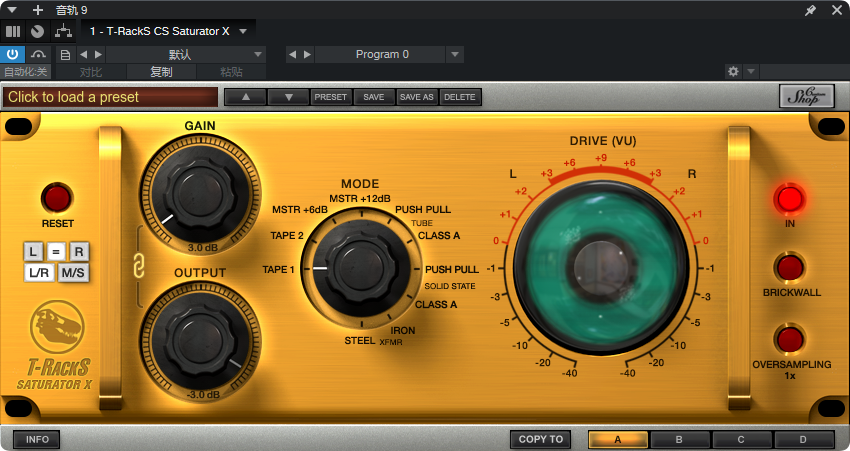Click the SAVE preset button
The width and height of the screenshot is (850, 451).
pos(374,97)
